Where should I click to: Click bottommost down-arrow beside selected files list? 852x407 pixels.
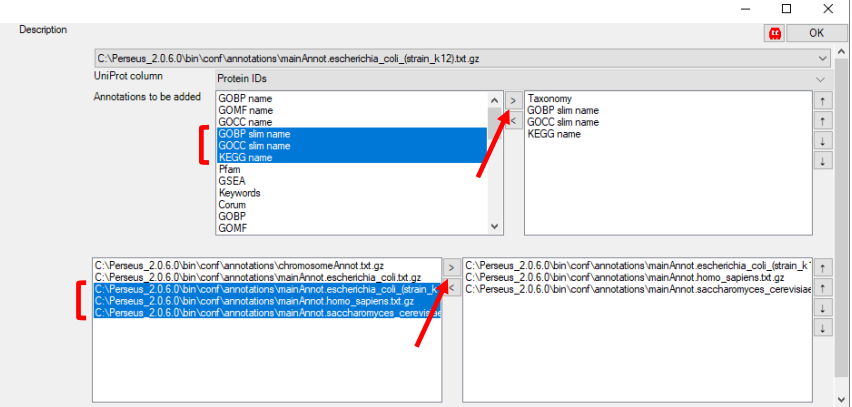pos(823,328)
